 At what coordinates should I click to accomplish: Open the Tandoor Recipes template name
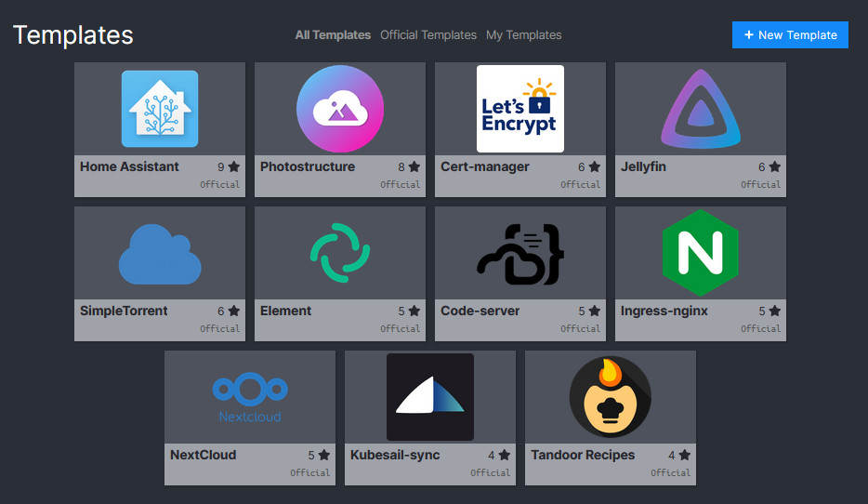tap(583, 455)
